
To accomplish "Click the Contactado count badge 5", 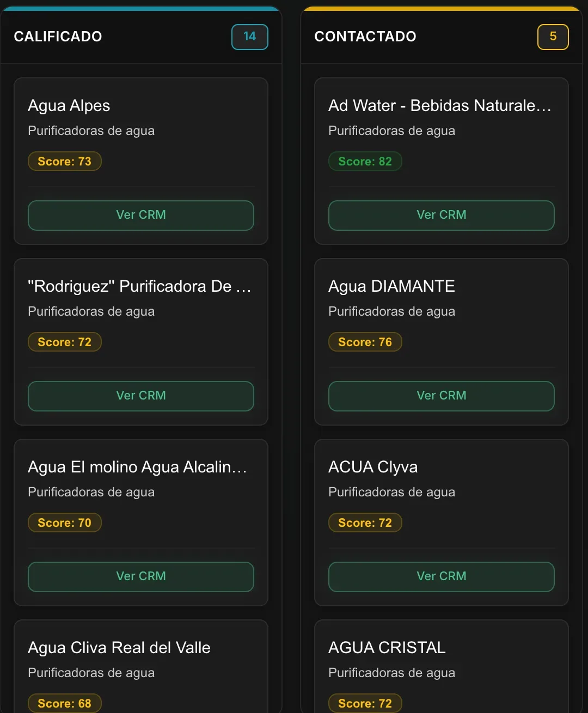I will point(553,37).
